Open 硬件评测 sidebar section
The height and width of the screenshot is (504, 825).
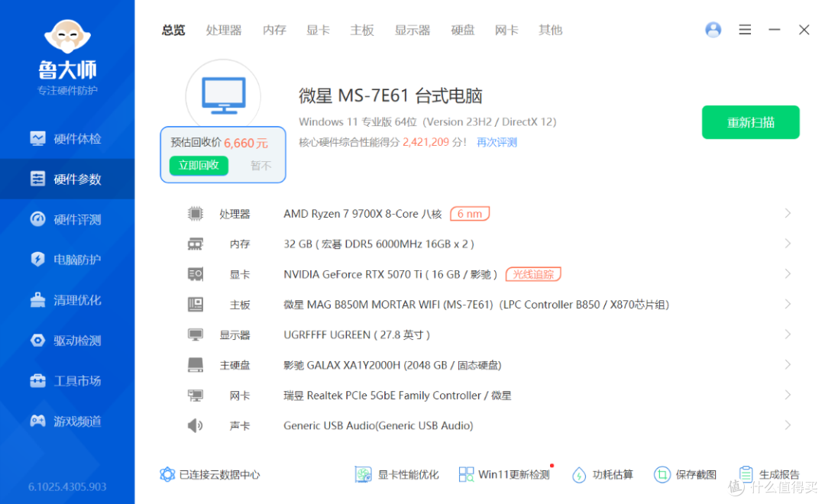pos(67,219)
